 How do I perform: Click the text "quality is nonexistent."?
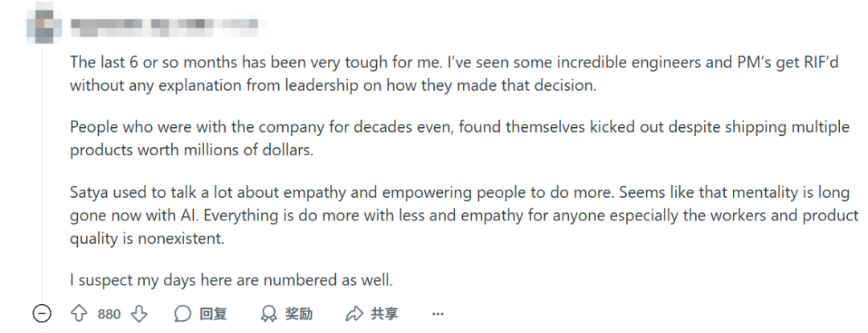coord(147,240)
